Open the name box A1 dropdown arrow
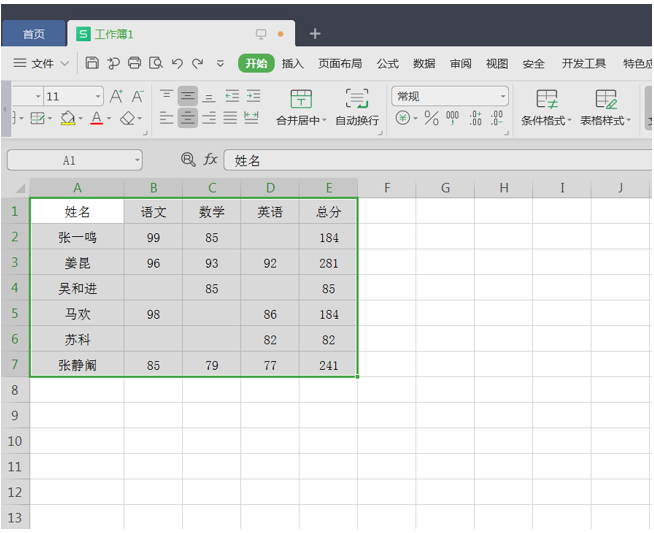The height and width of the screenshot is (533, 654). click(x=137, y=160)
